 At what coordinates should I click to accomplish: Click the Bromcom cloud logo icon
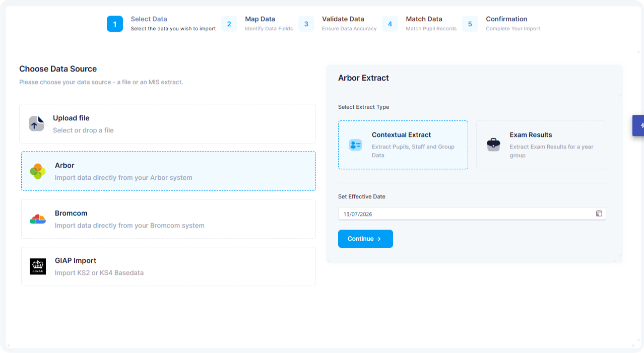[38, 219]
